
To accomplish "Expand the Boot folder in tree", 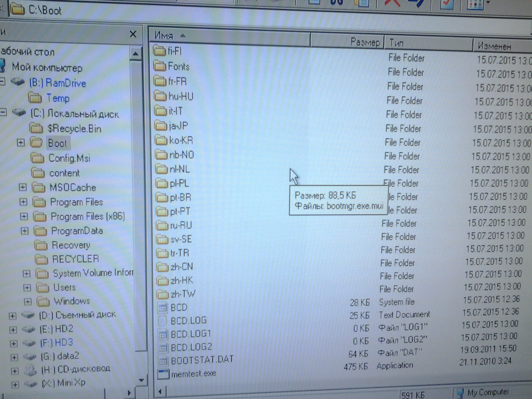I will click(21, 143).
